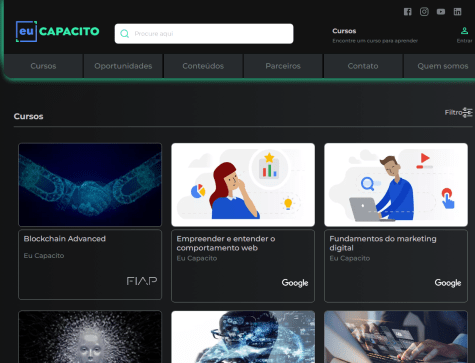Click Google logo on Fundamentos marketing card
Image resolution: width=475 pixels, height=363 pixels.
click(448, 283)
